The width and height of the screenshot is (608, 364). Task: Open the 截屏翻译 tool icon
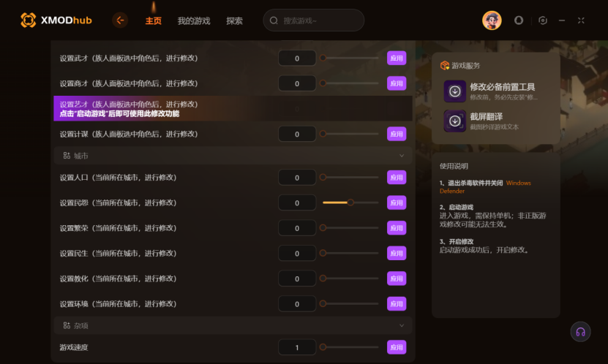click(455, 121)
